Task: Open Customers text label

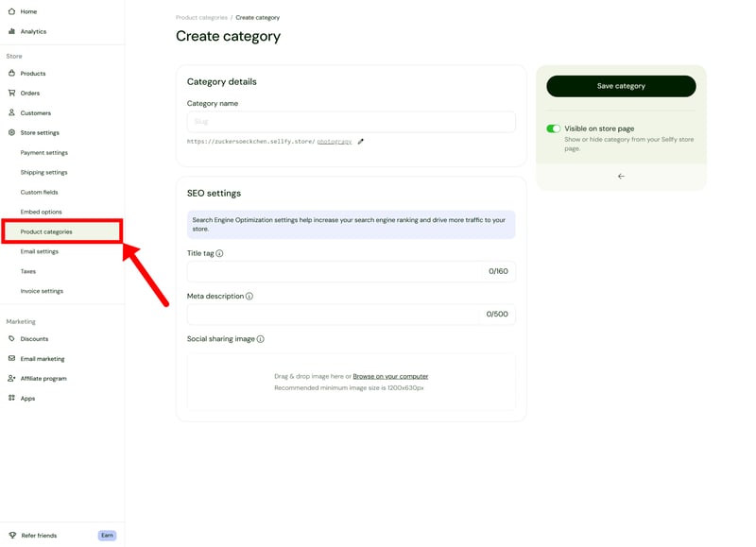Action: click(35, 112)
